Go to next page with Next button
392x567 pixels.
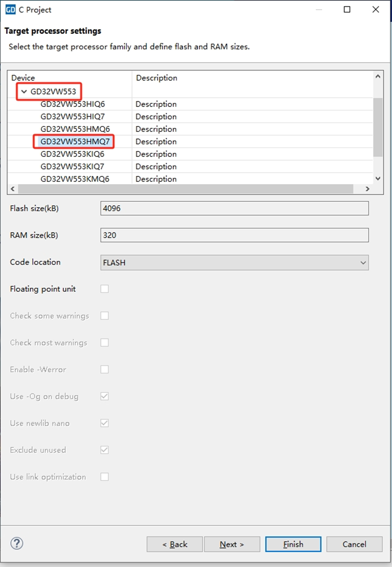[x=232, y=544]
